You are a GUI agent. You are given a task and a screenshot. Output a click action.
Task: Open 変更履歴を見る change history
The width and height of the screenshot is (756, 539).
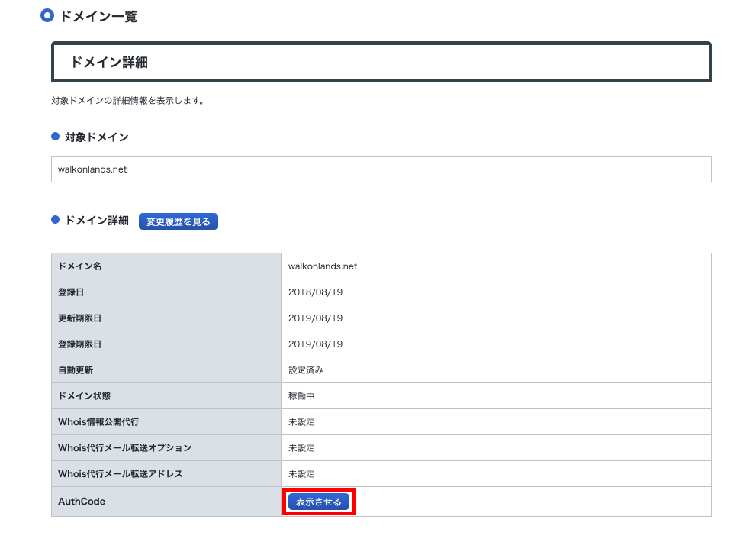179,221
